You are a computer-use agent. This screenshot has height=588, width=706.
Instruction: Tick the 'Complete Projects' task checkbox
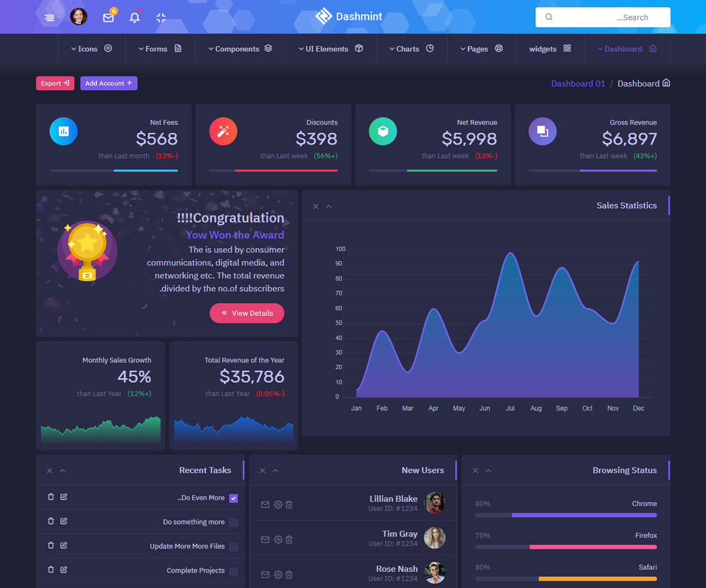tap(234, 571)
